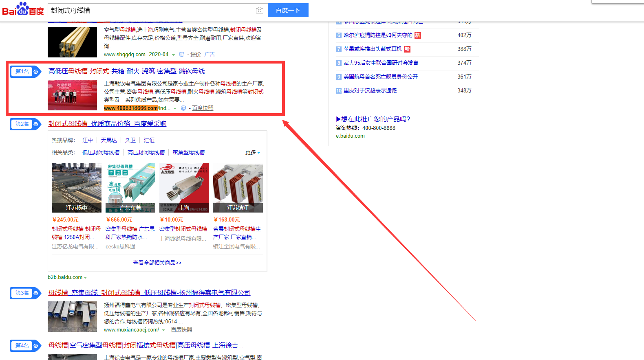Open the 想在此推广您的产品吗 promotion link
Screen dimensions: 644x360
coord(373,119)
